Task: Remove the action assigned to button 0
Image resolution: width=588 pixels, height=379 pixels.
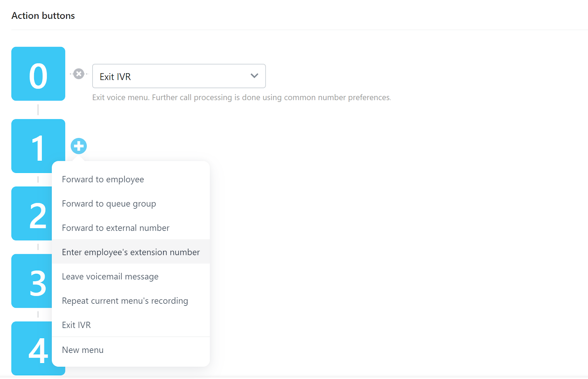Action: click(x=79, y=74)
